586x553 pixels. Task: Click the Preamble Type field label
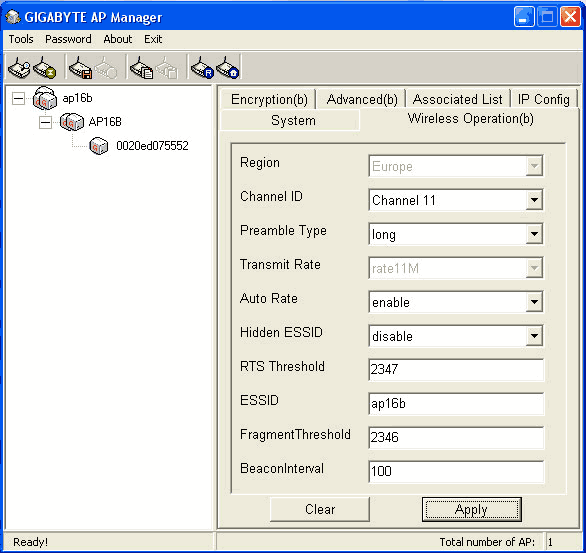click(283, 231)
